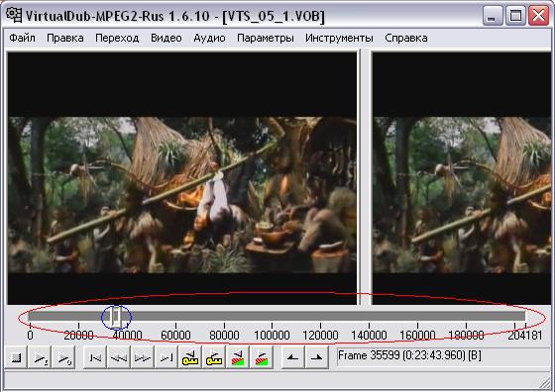The image size is (555, 392).
Task: Mark the selection end point
Action: 316,357
